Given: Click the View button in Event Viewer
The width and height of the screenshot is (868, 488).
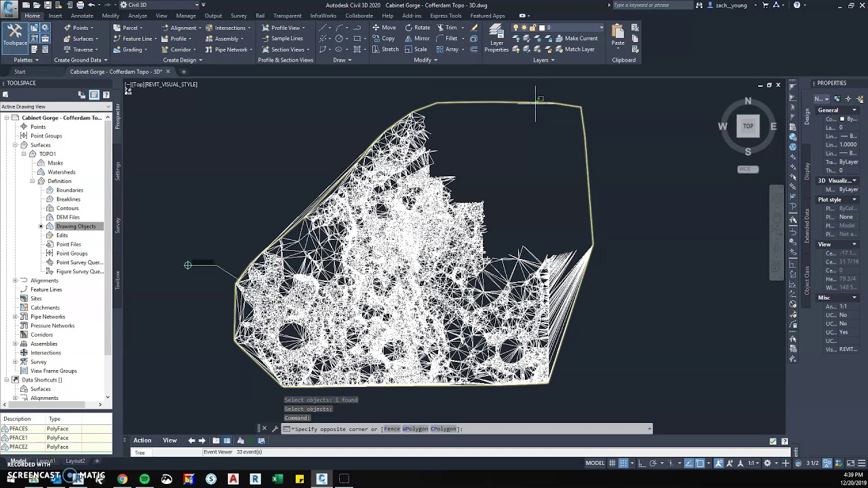Looking at the screenshot, I should (x=170, y=441).
